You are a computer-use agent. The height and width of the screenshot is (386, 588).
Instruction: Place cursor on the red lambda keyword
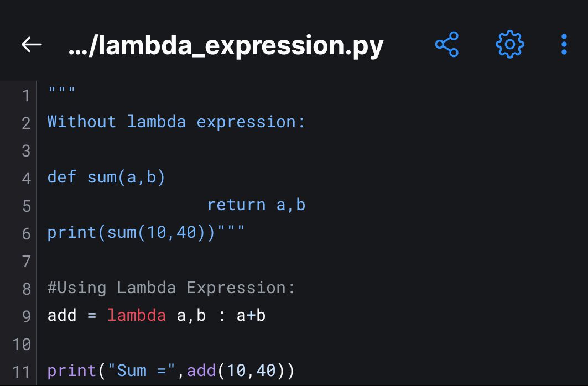point(137,315)
